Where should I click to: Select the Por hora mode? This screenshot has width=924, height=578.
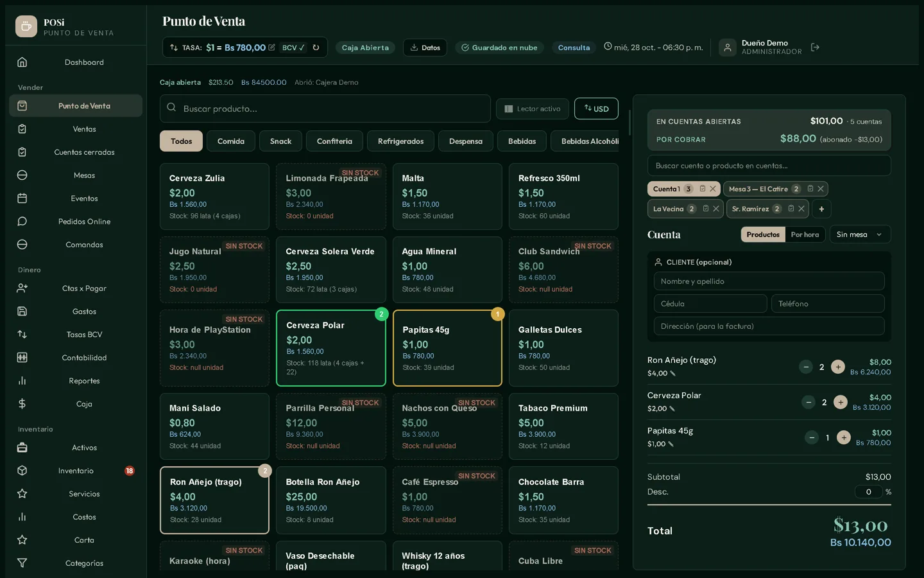[x=805, y=234]
